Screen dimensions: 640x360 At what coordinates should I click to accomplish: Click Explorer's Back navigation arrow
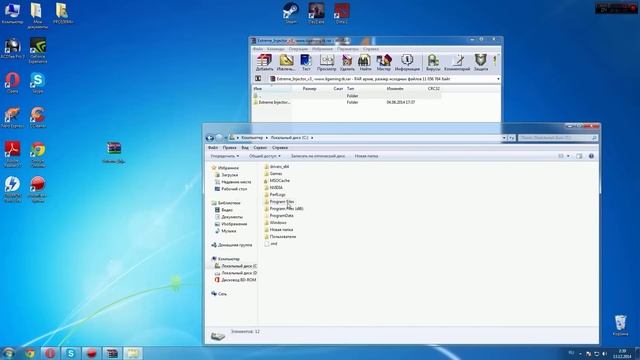click(x=210, y=138)
